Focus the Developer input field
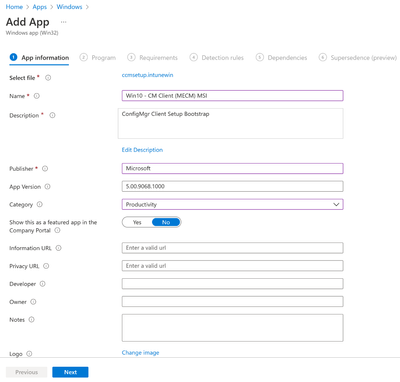 232,284
